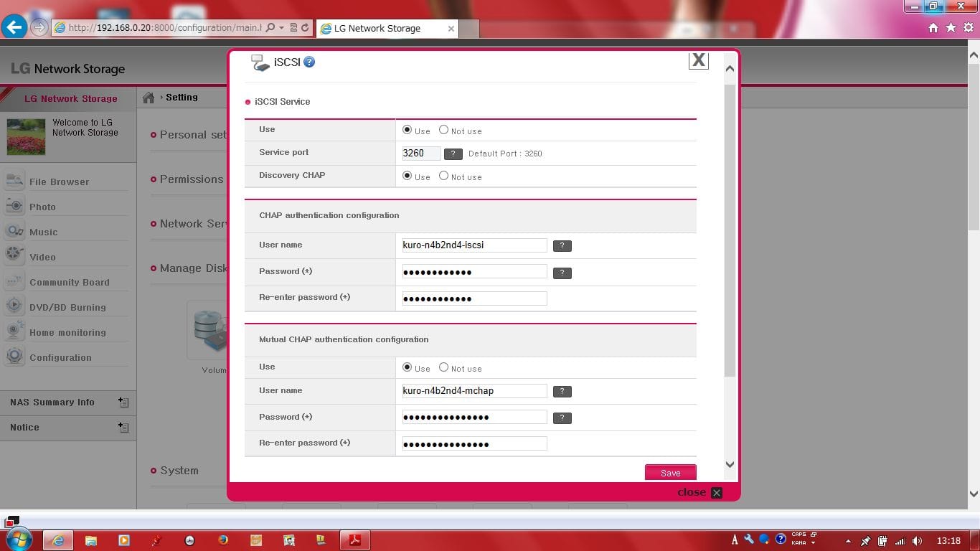The width and height of the screenshot is (980, 551).
Task: Open the Home monitoring icon
Action: pos(14,331)
